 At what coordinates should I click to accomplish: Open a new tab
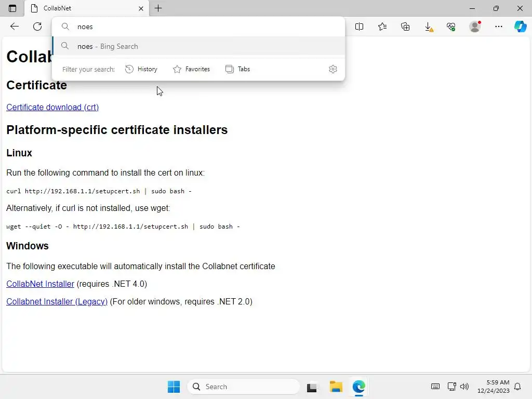point(158,8)
